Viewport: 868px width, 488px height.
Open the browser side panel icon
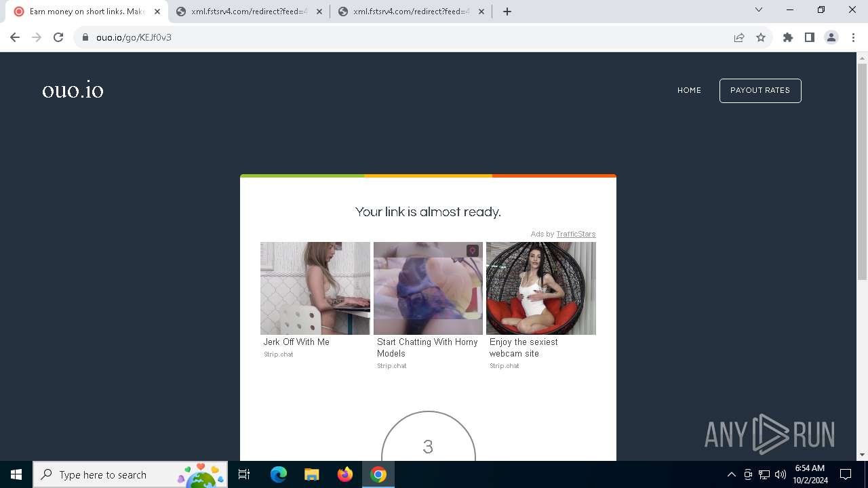810,37
